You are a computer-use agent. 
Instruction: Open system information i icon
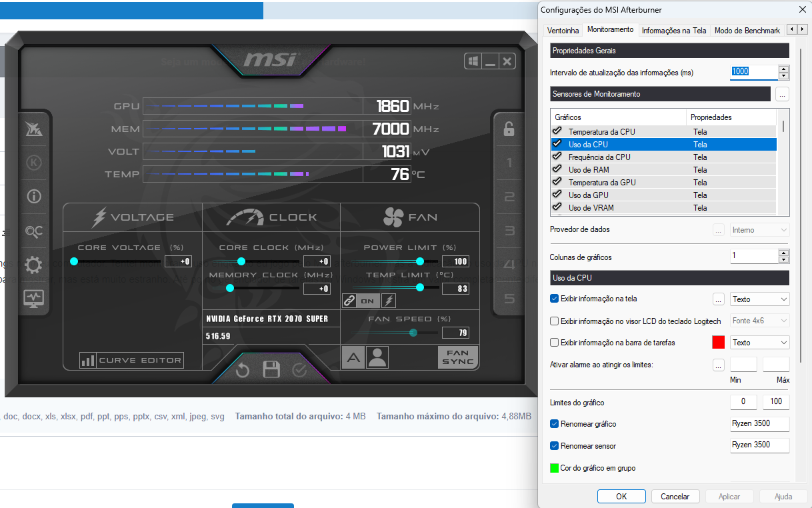click(33, 197)
